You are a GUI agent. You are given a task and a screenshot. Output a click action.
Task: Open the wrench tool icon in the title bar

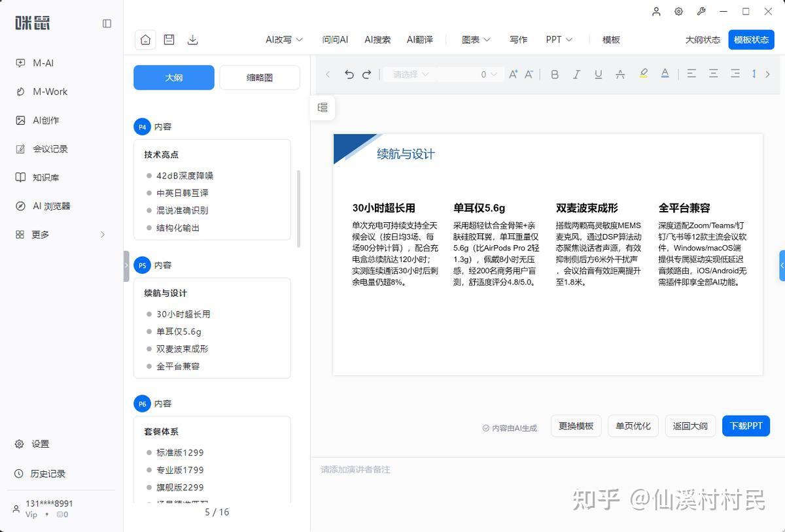pos(701,12)
